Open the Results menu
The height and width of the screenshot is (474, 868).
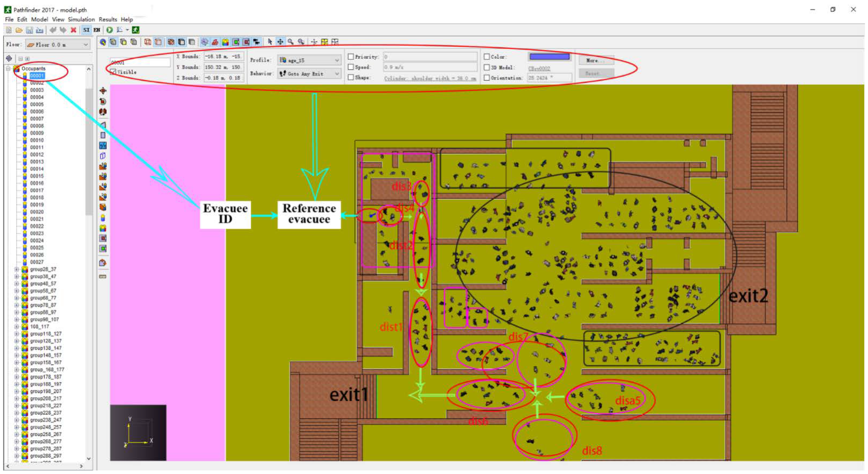click(x=108, y=20)
